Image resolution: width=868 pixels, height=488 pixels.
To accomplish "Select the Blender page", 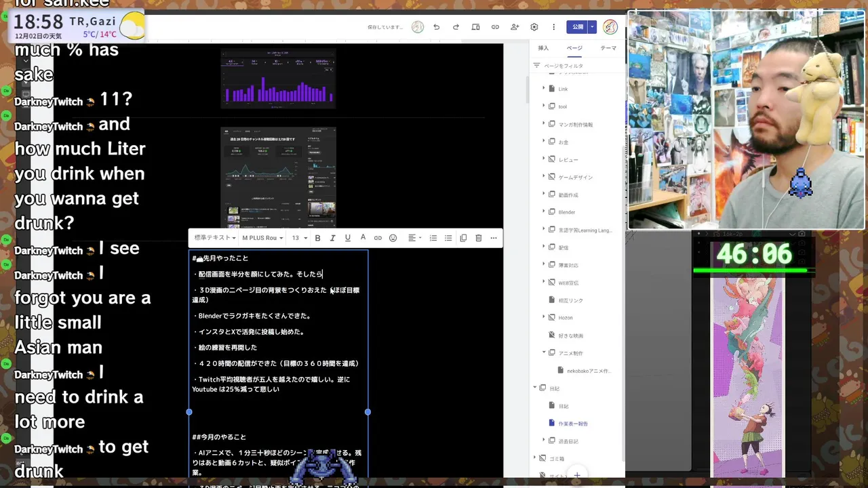I will pyautogui.click(x=567, y=212).
